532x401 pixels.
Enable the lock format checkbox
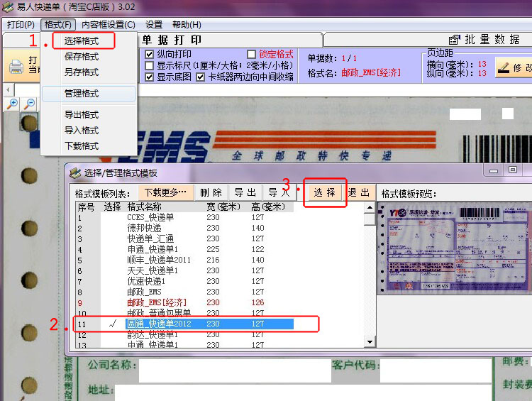click(251, 55)
